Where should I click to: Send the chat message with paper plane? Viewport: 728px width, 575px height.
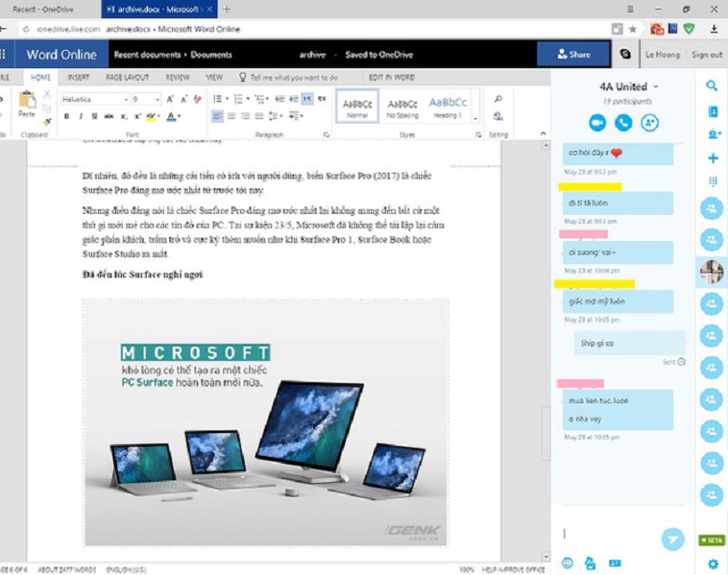click(x=672, y=539)
